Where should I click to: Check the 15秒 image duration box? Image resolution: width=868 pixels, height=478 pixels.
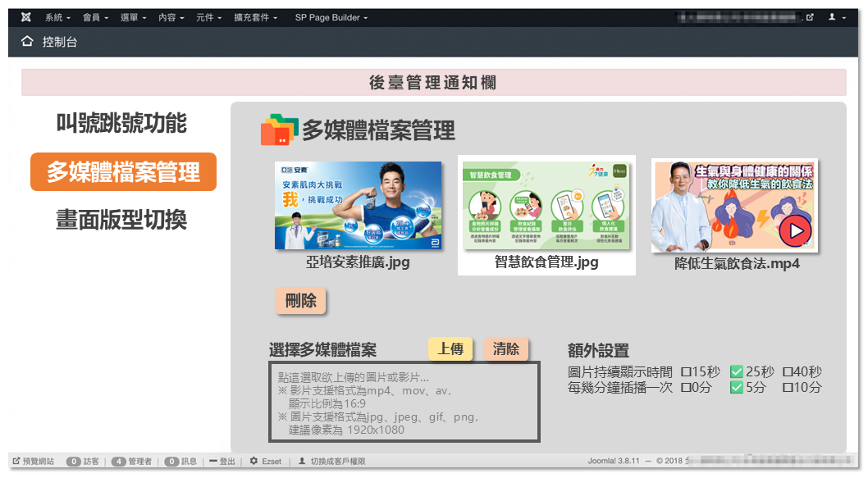tap(686, 371)
